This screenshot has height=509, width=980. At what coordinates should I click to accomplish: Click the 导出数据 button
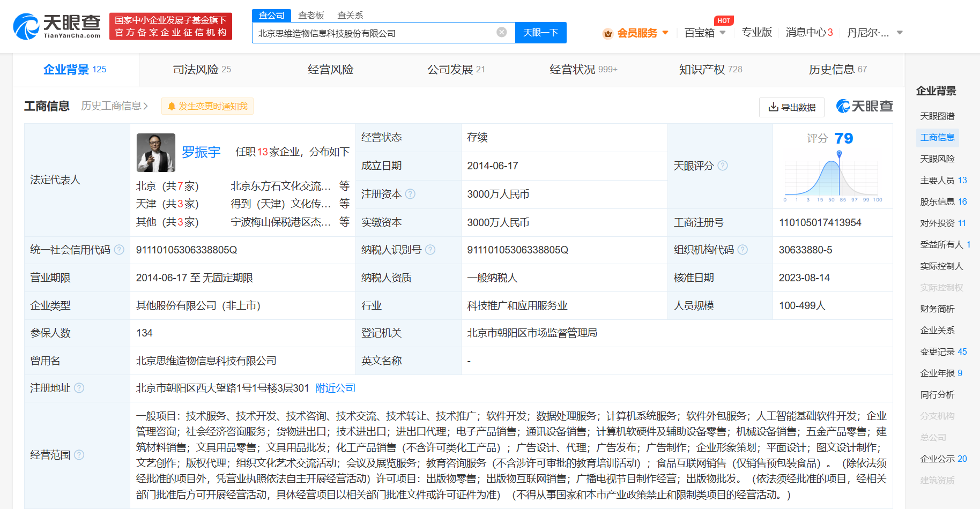792,107
